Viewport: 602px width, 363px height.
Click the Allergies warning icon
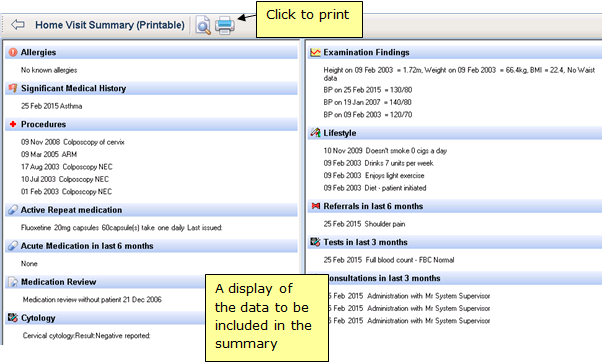tap(13, 52)
